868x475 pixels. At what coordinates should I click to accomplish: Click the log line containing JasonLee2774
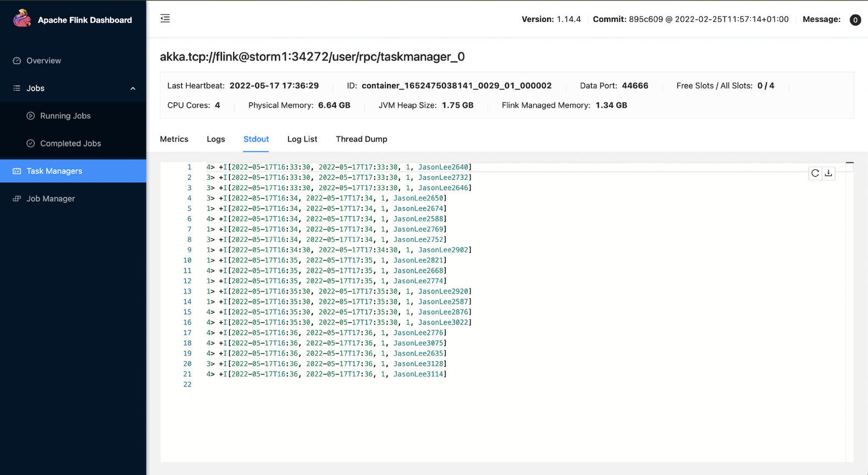tap(327, 281)
